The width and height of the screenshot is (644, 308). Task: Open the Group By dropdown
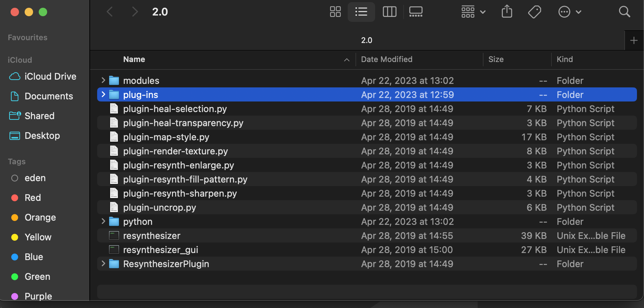[473, 12]
